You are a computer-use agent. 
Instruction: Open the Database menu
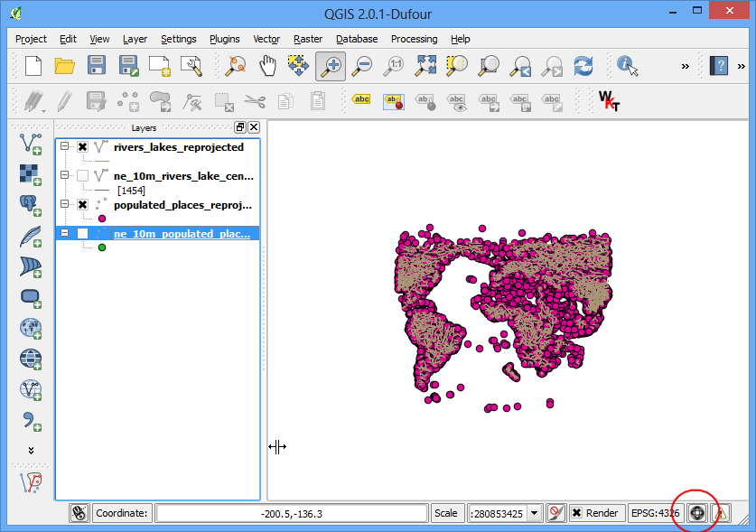point(356,39)
